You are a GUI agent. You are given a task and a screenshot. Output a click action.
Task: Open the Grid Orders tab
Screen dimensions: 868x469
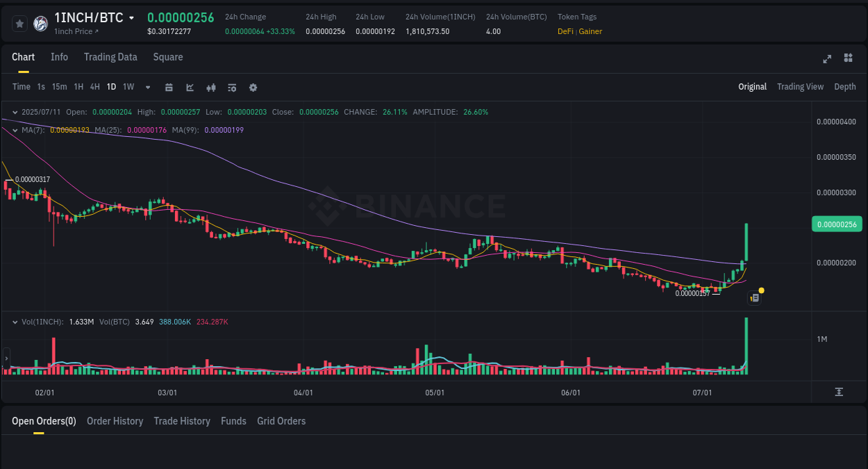pos(281,421)
